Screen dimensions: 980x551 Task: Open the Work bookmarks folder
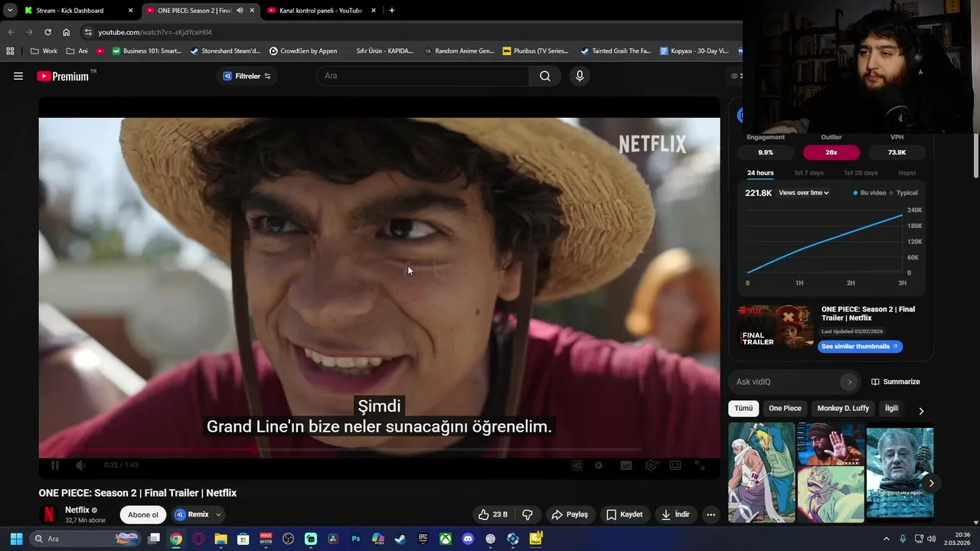point(44,51)
